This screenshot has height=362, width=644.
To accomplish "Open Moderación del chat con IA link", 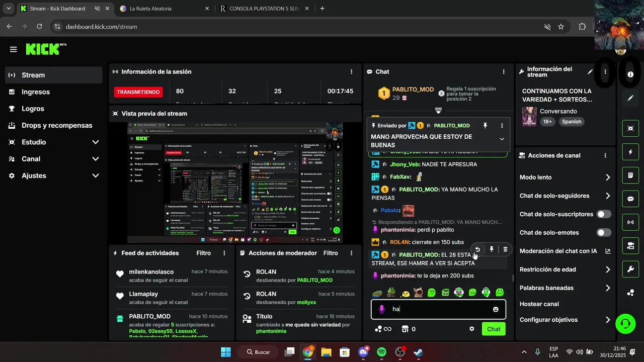I will coord(565,251).
